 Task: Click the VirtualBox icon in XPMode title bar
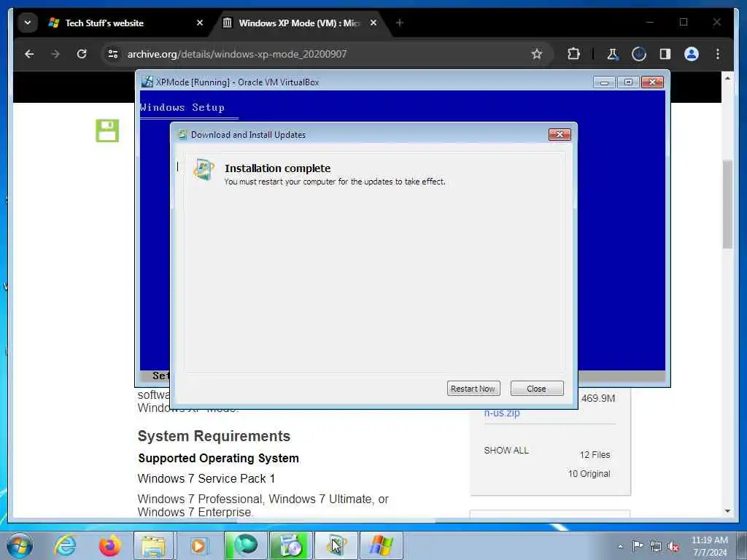[147, 82]
